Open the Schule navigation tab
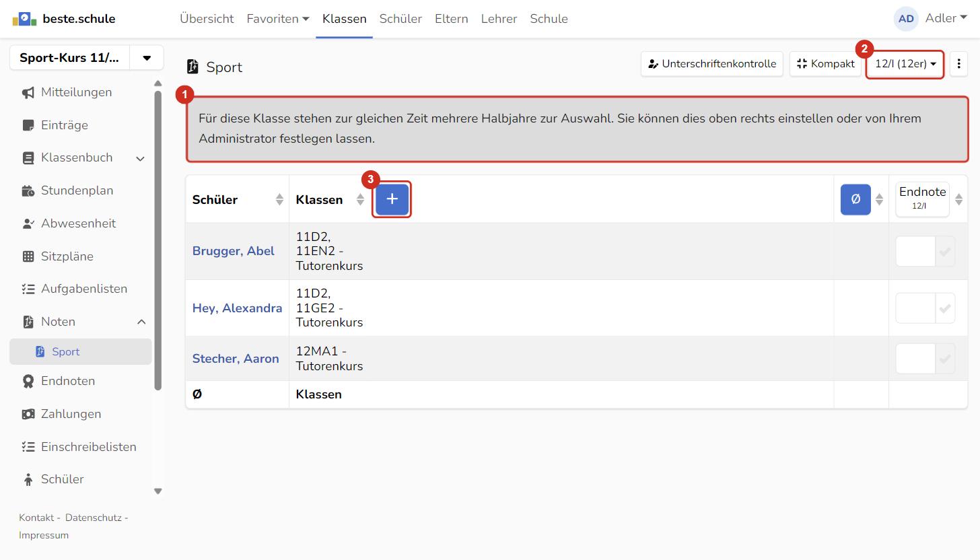The width and height of the screenshot is (980, 560). pos(549,19)
